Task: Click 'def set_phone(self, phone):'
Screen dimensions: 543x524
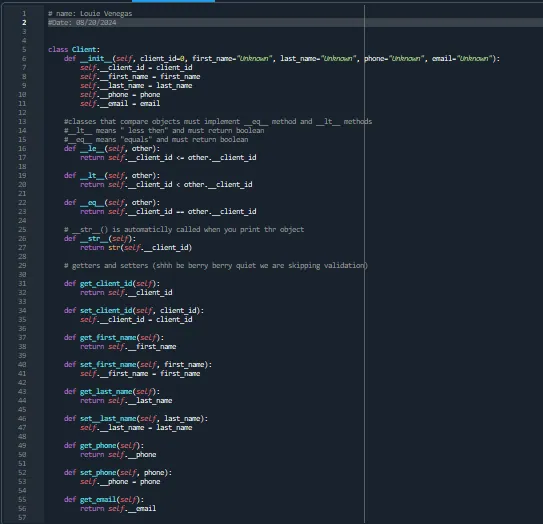Action: 118,473
